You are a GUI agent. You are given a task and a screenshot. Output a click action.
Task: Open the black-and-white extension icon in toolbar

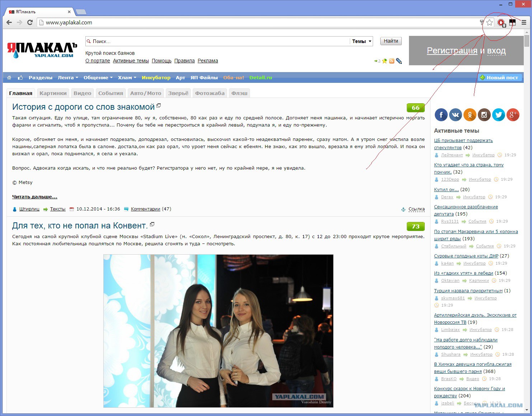[513, 23]
